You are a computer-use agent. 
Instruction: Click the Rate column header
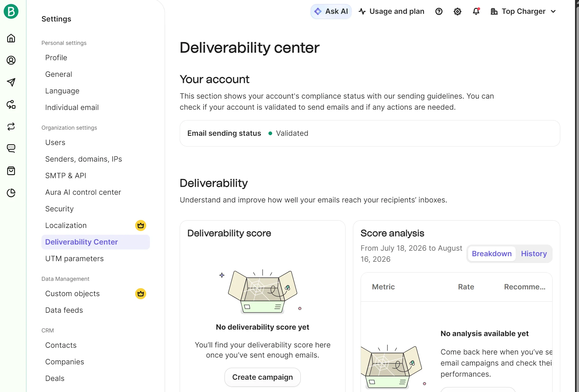[x=466, y=287]
